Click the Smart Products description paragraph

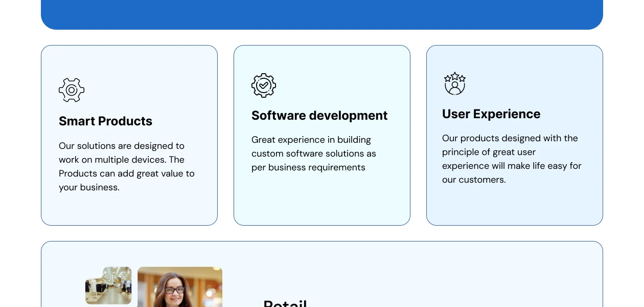[126, 166]
